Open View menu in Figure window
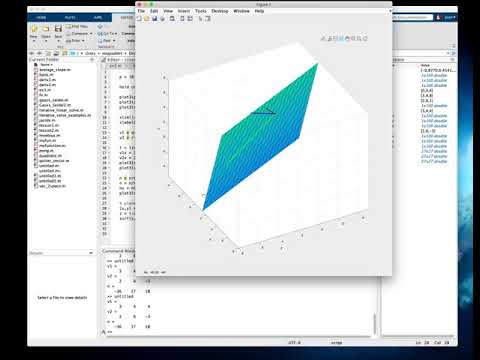 point(168,11)
